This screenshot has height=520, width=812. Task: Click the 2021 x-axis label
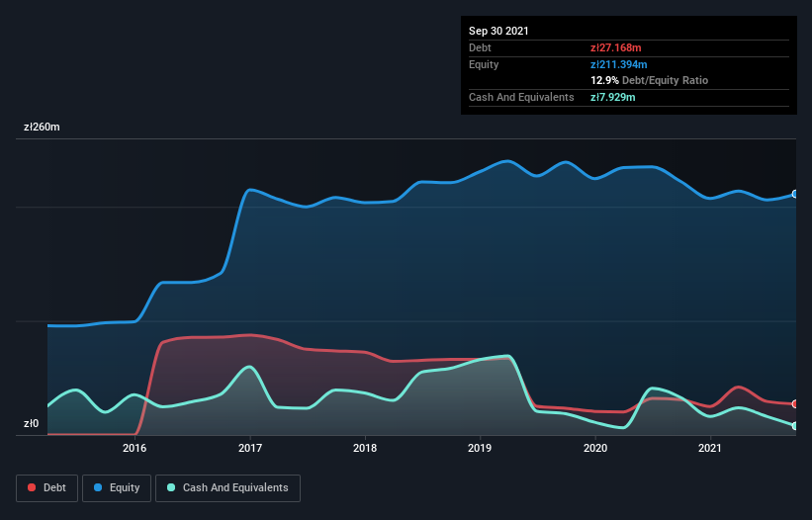710,448
